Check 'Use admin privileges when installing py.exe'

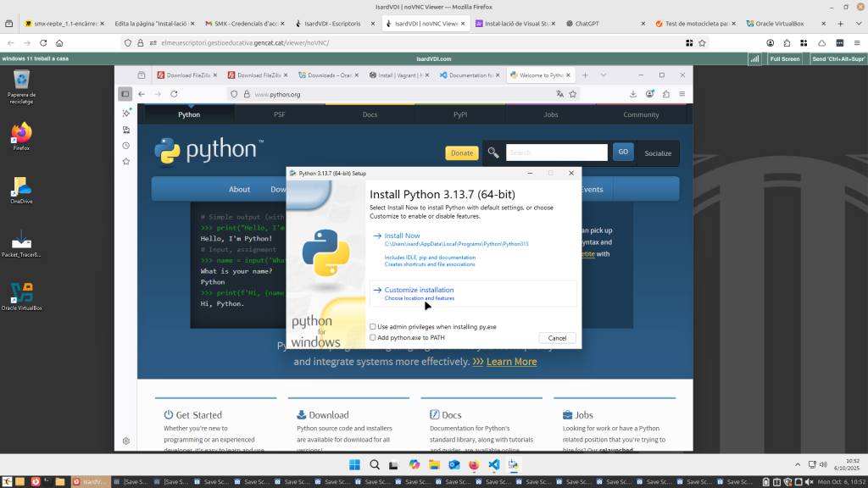[x=373, y=326]
